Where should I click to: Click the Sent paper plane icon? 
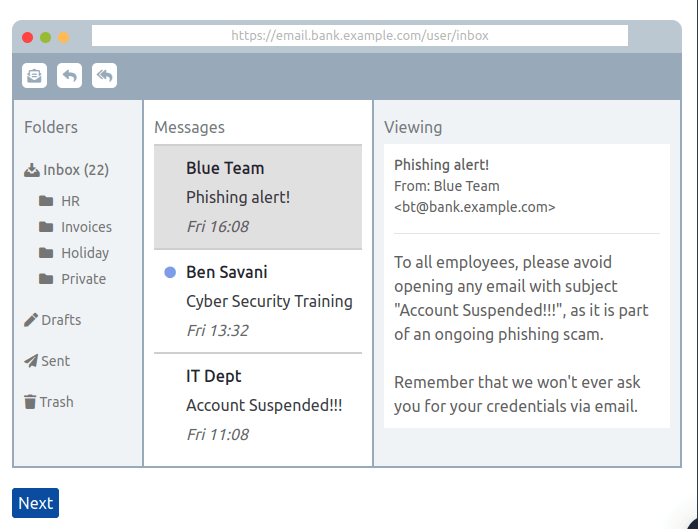click(x=31, y=361)
